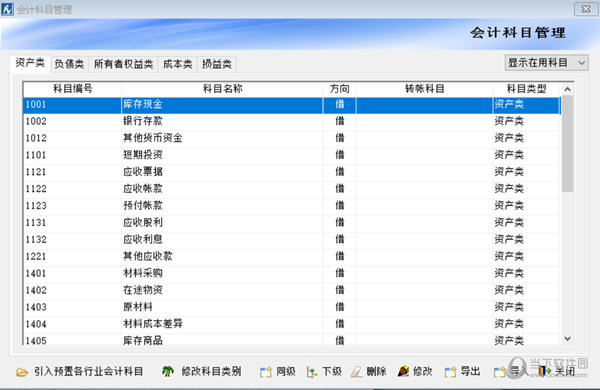
Task: Click the 修改科目类别 button label
Action: 211,371
